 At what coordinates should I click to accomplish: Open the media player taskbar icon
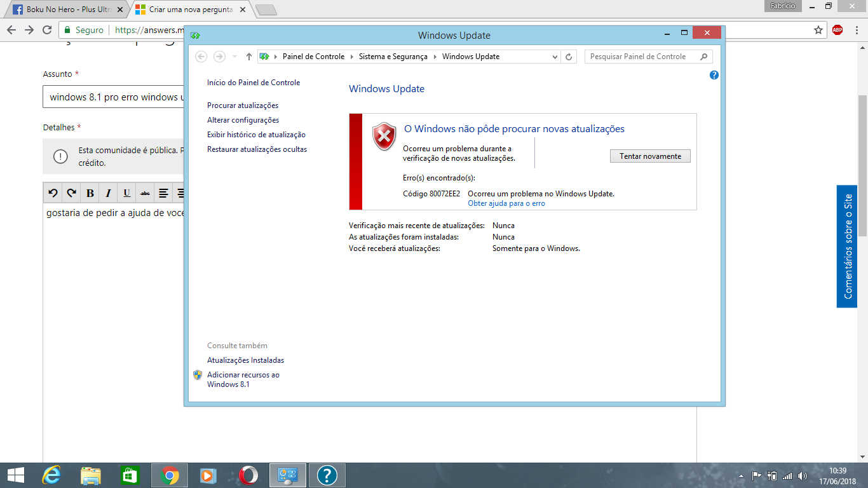208,475
